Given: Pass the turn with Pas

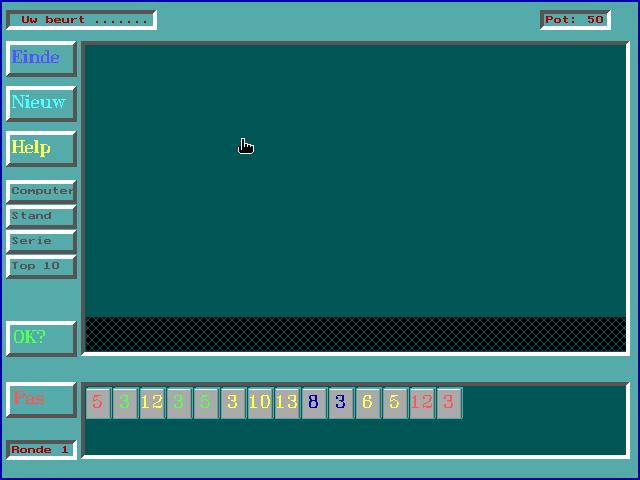Looking at the screenshot, I should (x=41, y=400).
